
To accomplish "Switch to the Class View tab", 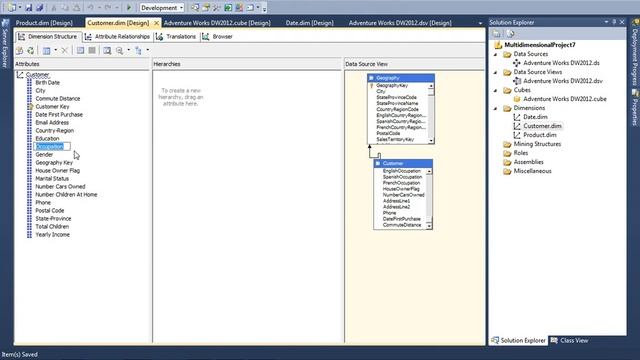I will (x=570, y=340).
